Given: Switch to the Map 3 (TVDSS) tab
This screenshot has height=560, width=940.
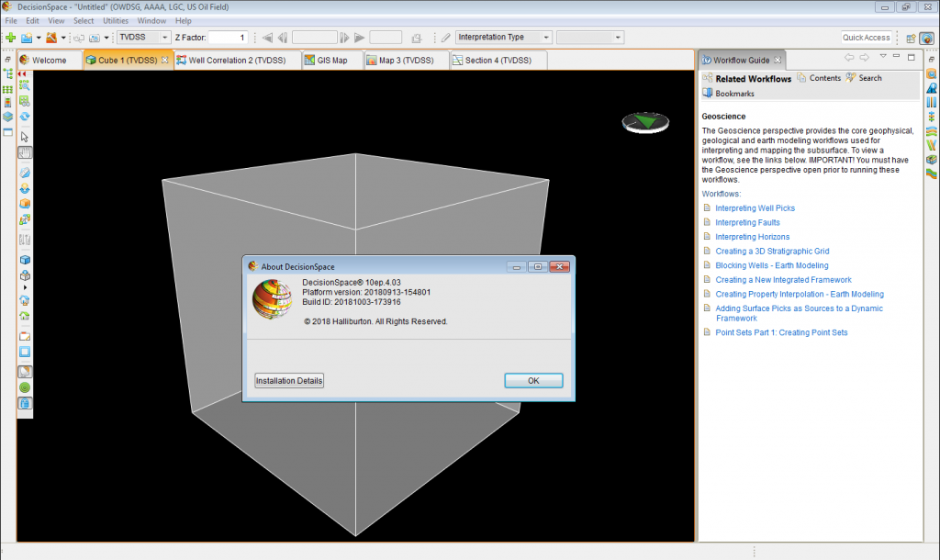Looking at the screenshot, I should 406,60.
